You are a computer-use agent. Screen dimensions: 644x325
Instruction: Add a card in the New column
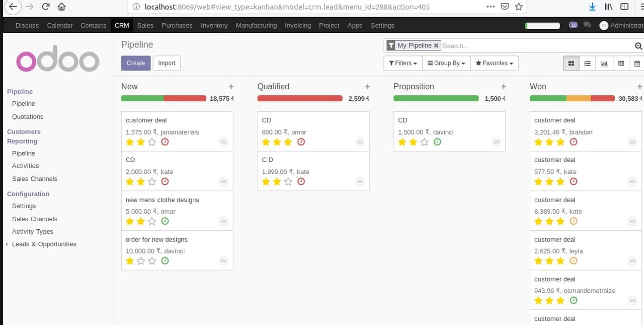(x=231, y=87)
